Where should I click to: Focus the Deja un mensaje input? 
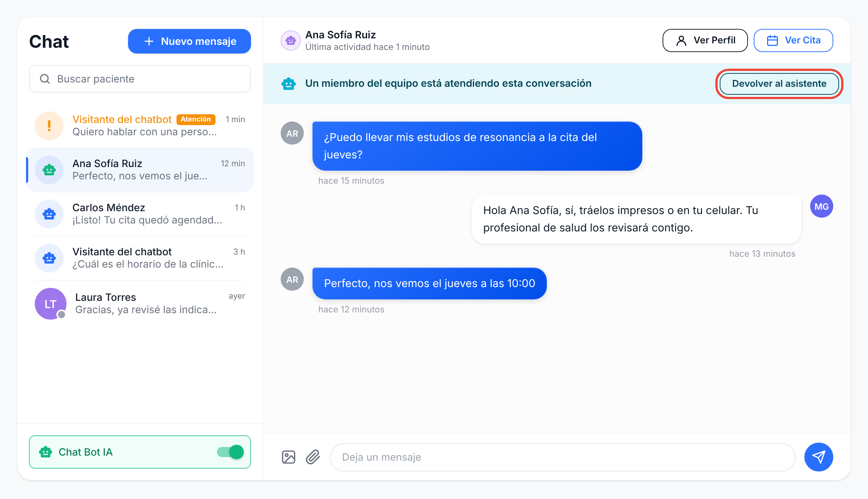(x=562, y=457)
